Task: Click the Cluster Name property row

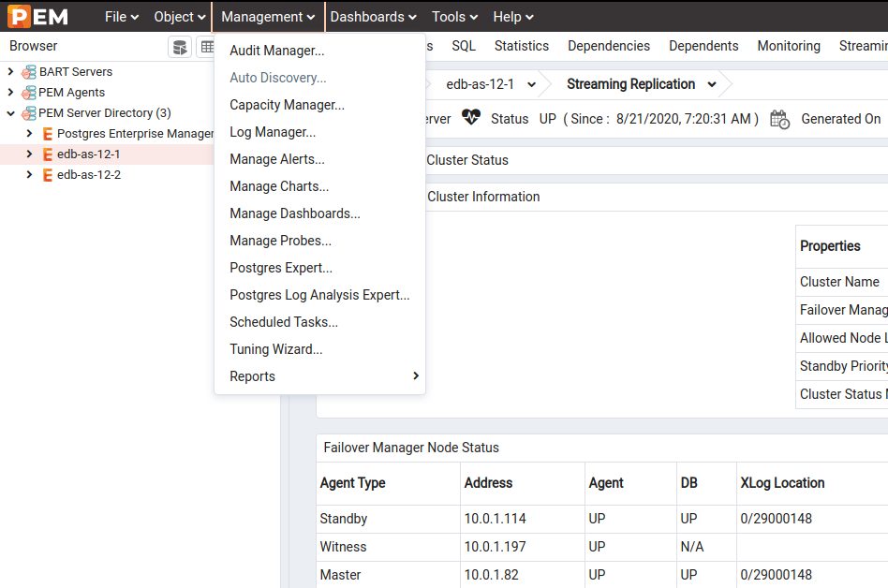Action: (x=842, y=282)
